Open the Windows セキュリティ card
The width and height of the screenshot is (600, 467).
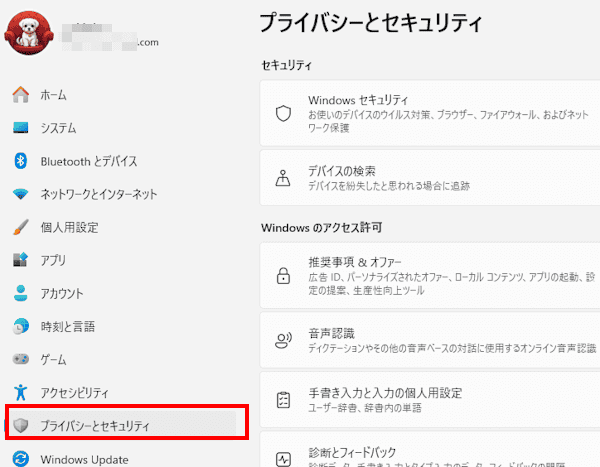click(x=430, y=113)
